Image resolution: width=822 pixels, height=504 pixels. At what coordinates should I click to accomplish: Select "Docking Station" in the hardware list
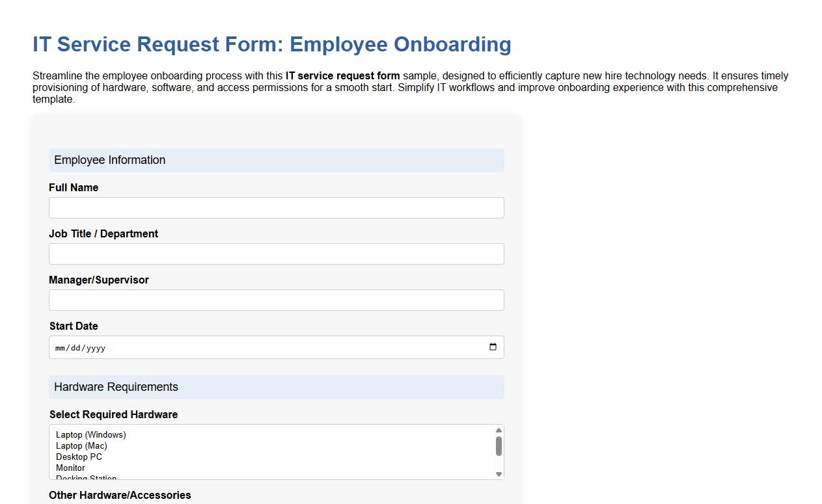(85, 477)
